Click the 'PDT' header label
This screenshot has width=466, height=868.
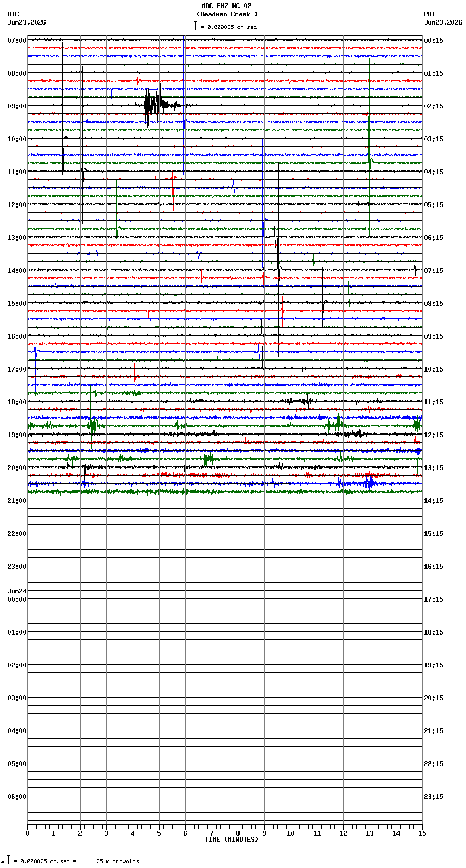coord(429,14)
